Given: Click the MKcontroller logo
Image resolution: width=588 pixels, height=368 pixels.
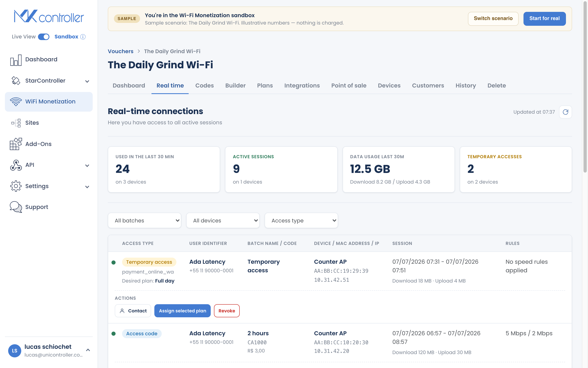Looking at the screenshot, I should (49, 16).
